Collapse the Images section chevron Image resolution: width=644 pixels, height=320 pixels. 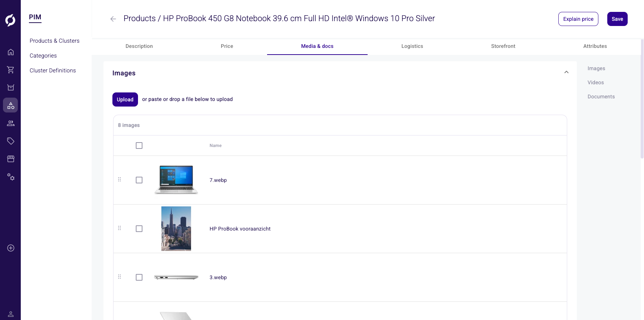566,72
